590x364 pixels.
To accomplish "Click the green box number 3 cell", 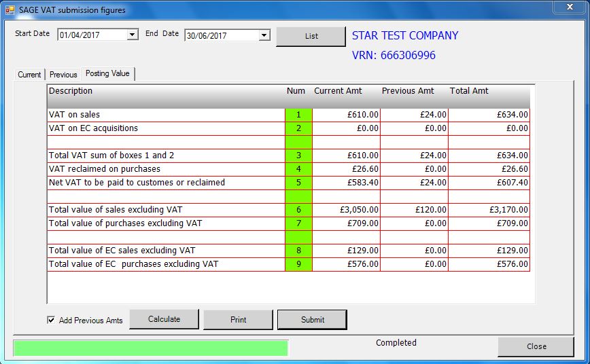I will [x=299, y=156].
